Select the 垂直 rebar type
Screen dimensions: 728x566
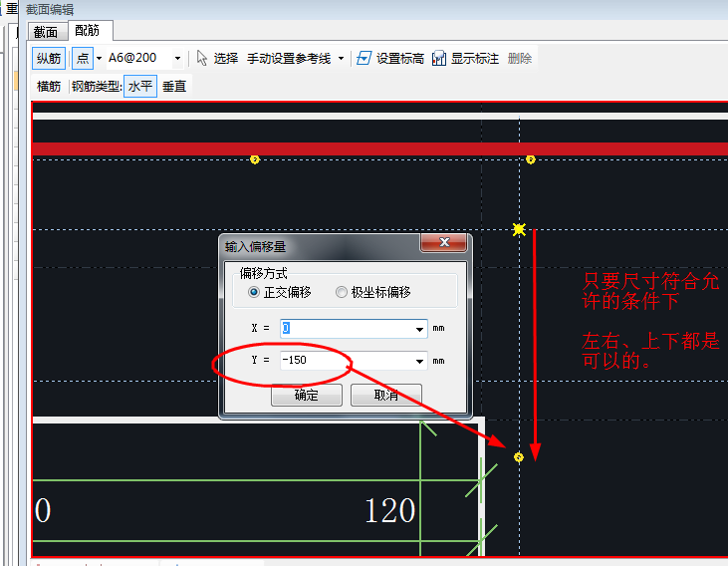(x=174, y=87)
